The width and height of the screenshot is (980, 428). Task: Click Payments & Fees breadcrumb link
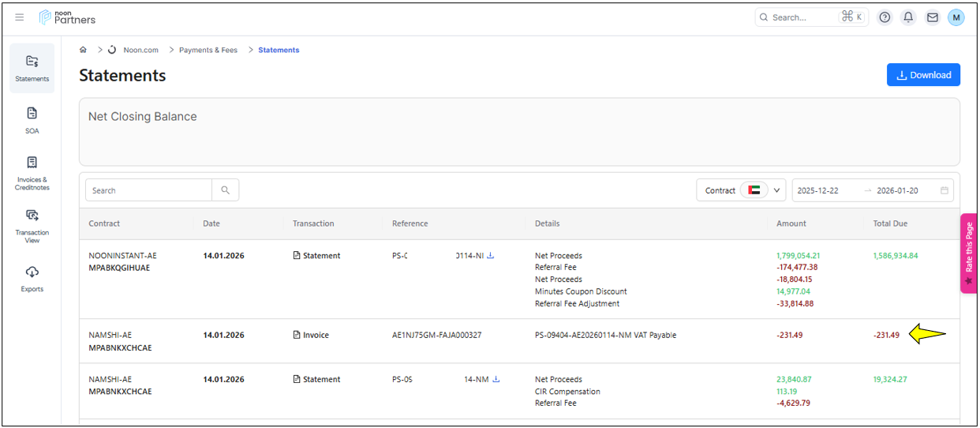click(x=208, y=50)
